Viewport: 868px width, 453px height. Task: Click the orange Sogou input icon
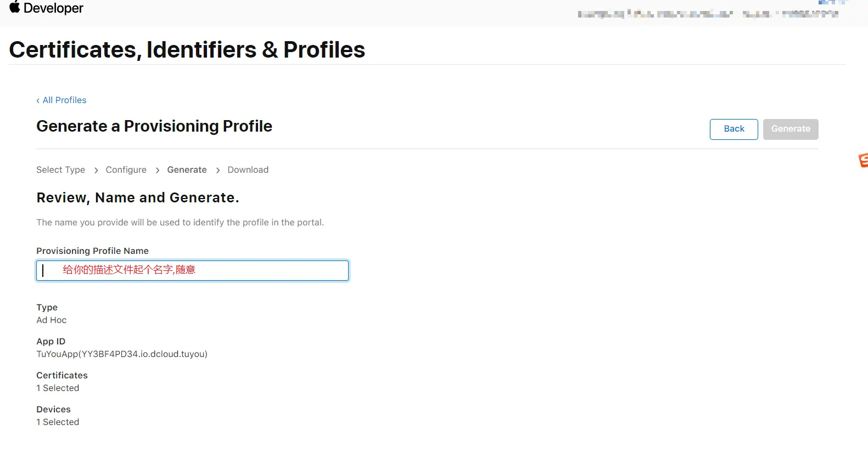[863, 160]
